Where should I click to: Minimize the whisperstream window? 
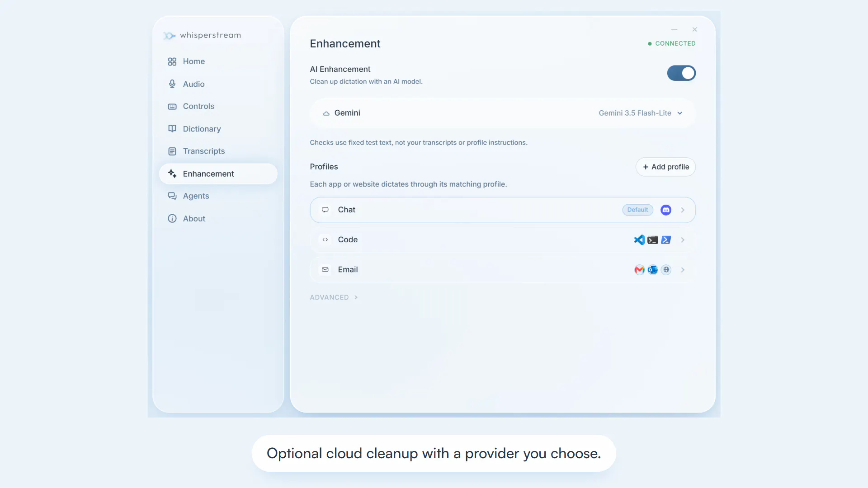pos(675,30)
